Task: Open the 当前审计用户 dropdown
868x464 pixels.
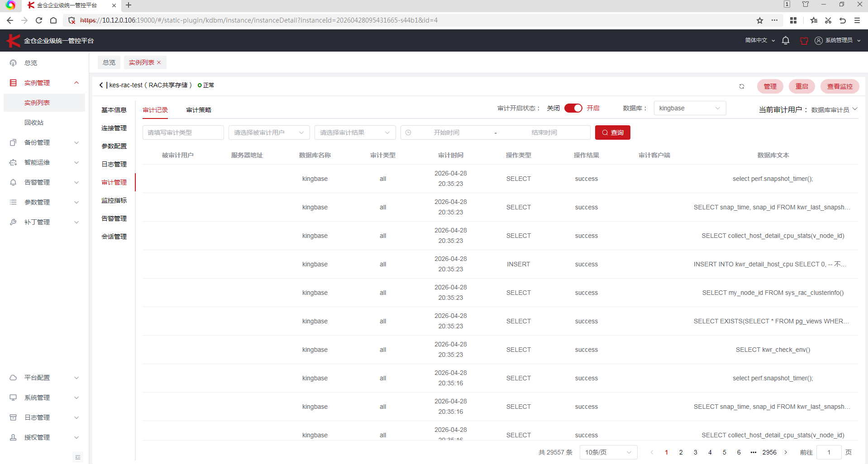Action: pos(835,109)
